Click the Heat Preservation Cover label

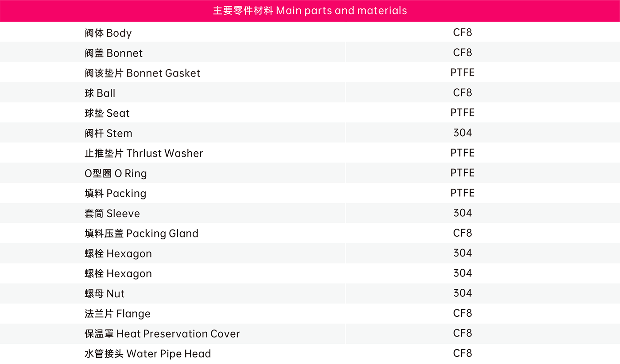[162, 333]
